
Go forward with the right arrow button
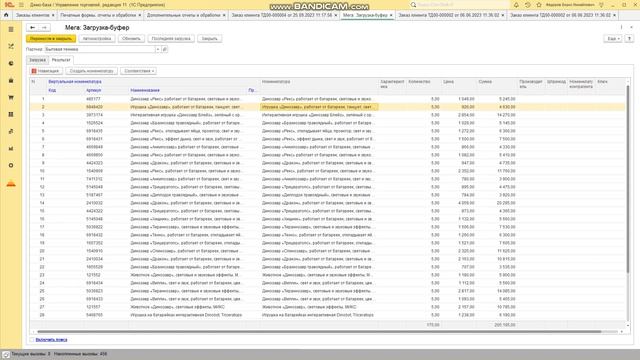coord(44,27)
